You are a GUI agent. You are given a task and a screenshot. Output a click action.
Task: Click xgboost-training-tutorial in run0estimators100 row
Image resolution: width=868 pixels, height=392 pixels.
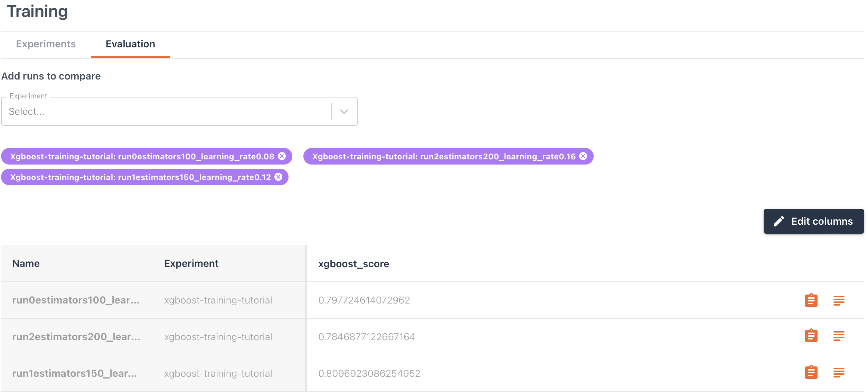point(218,300)
